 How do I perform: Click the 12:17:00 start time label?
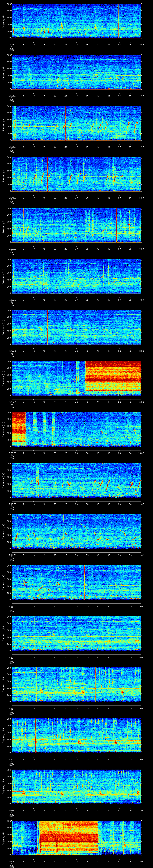tap(12, 861)
